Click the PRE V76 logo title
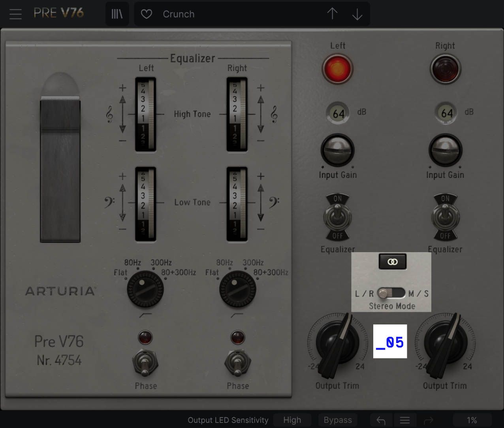The width and height of the screenshot is (504, 428). click(59, 13)
